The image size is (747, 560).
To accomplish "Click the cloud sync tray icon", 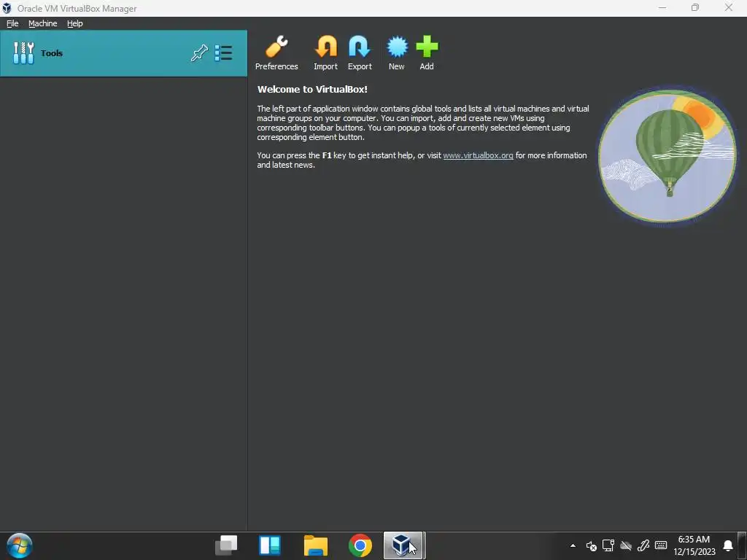I will coord(626,545).
